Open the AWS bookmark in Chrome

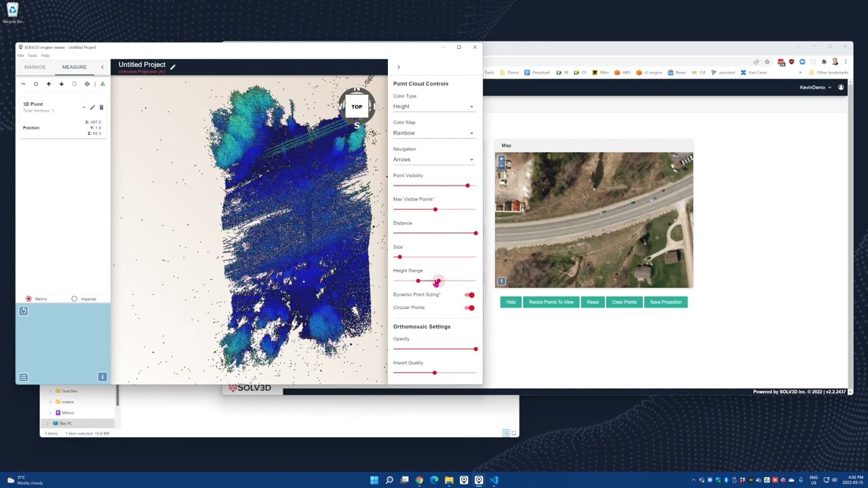click(623, 73)
